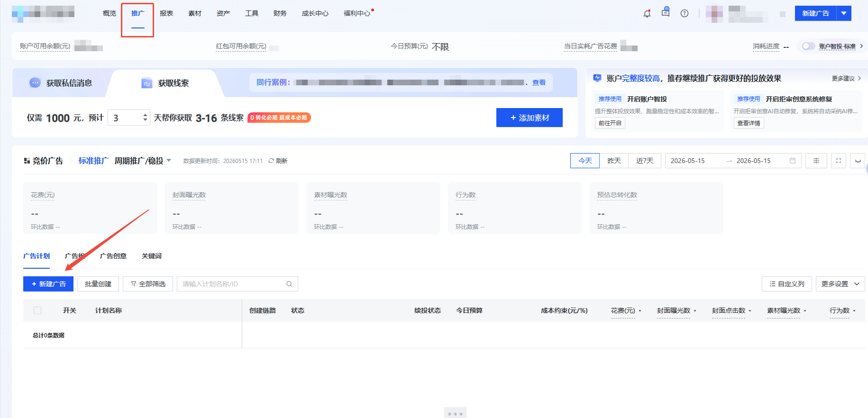Click the 获取私信消息 chat bubble icon

coord(35,82)
